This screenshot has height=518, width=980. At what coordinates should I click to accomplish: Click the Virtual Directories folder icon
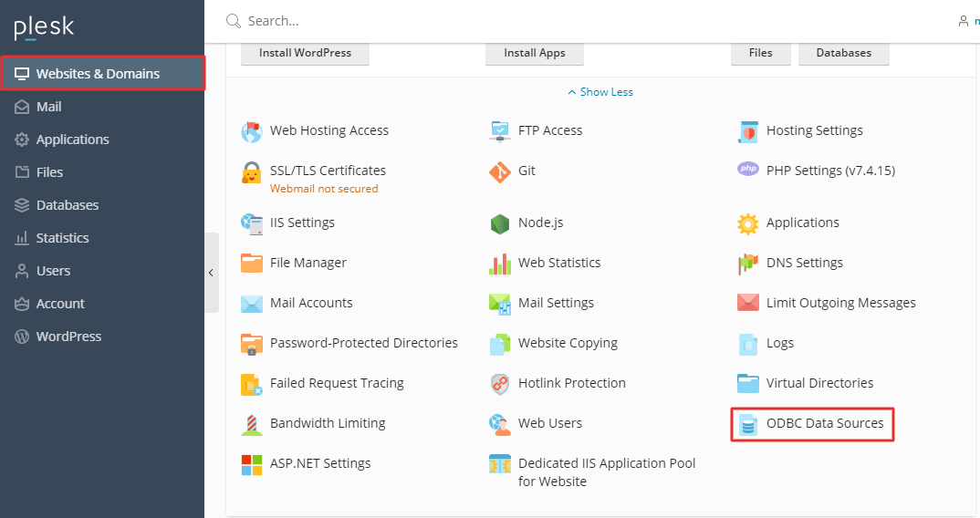(747, 383)
